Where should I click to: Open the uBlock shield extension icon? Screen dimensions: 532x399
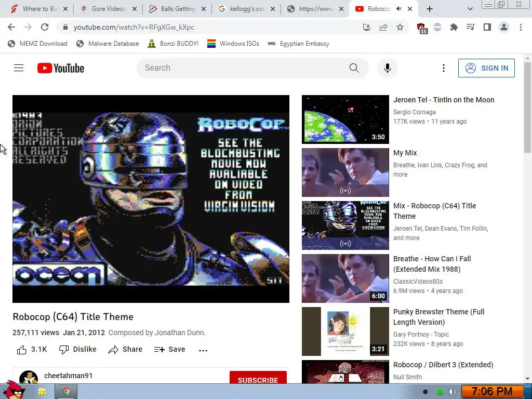[x=422, y=28]
